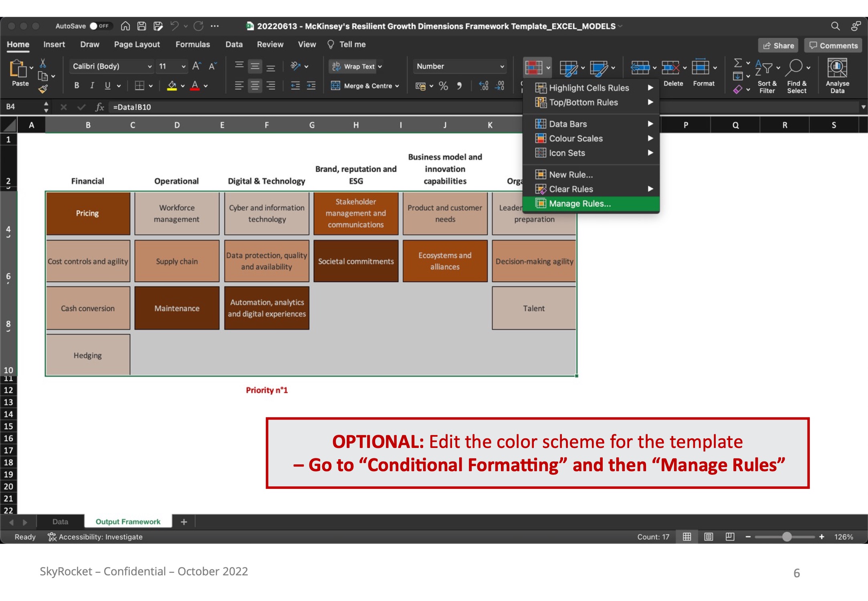
Task: Add a new sheet with plus button
Action: pos(184,522)
